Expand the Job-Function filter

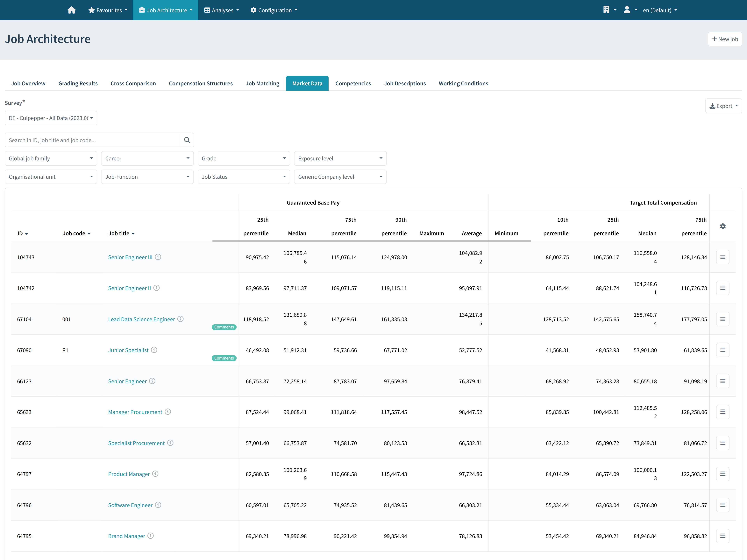[x=147, y=177]
